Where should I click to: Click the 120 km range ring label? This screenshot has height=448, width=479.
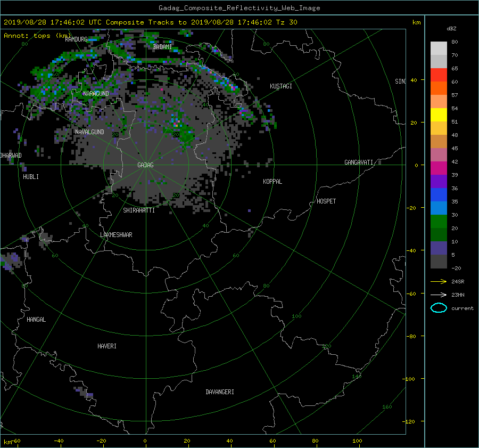327,346
